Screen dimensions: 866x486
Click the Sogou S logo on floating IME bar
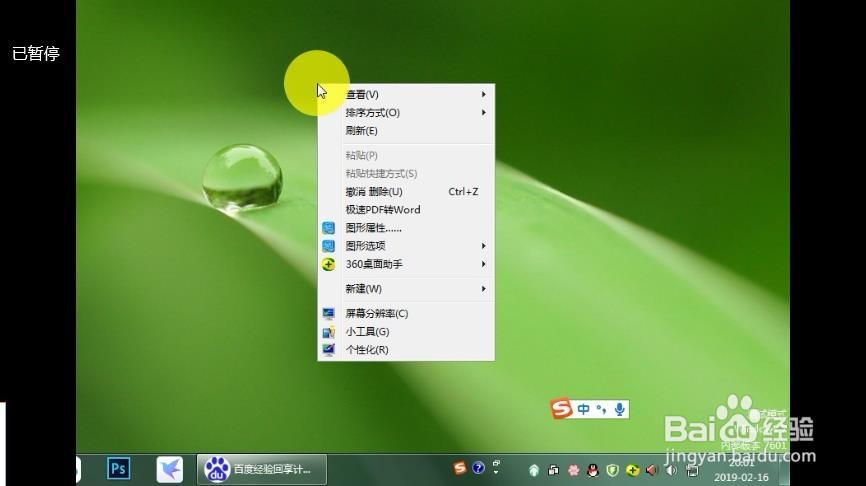tap(561, 409)
